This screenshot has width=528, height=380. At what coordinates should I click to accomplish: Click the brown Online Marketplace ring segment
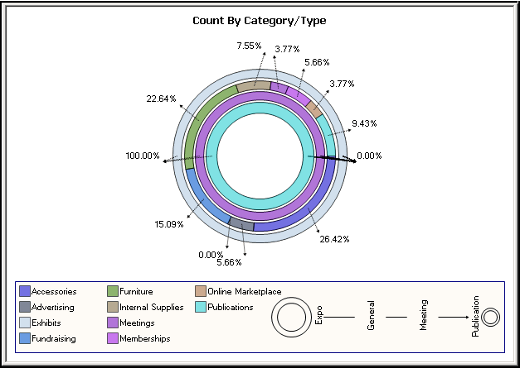click(x=314, y=109)
